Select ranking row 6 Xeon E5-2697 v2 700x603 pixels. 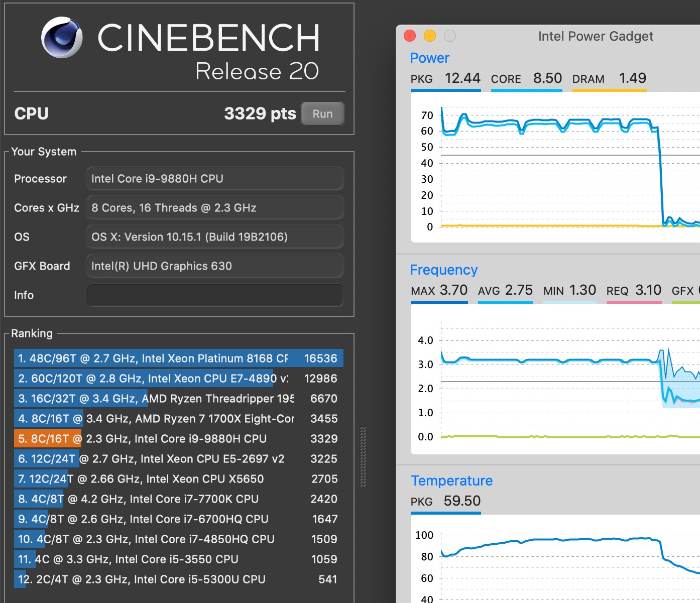point(179,459)
